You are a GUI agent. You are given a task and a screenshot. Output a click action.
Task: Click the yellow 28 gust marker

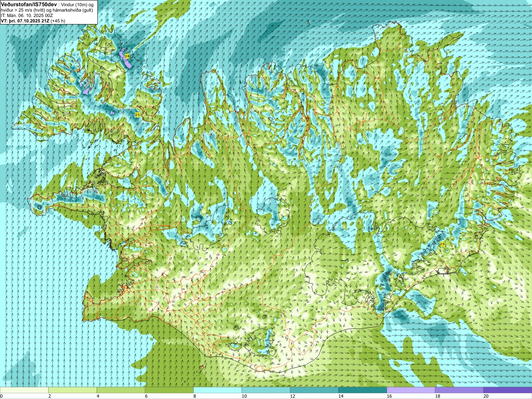click(127, 56)
